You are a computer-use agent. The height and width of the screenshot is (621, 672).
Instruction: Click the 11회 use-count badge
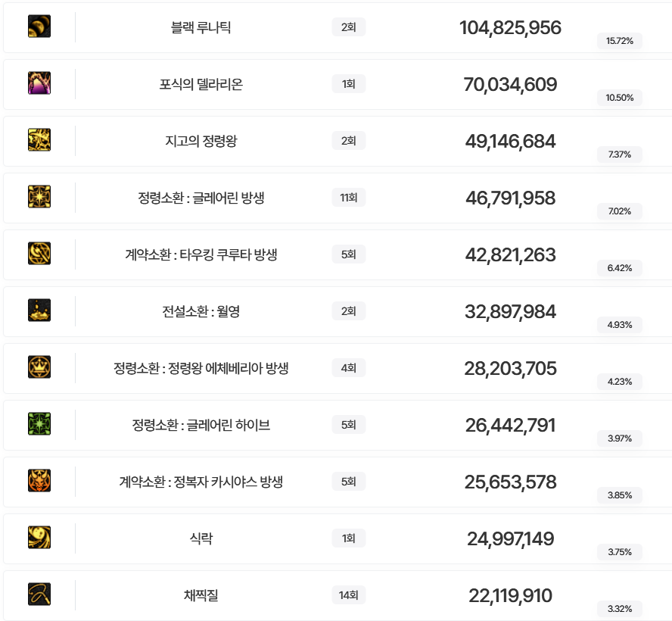click(348, 198)
